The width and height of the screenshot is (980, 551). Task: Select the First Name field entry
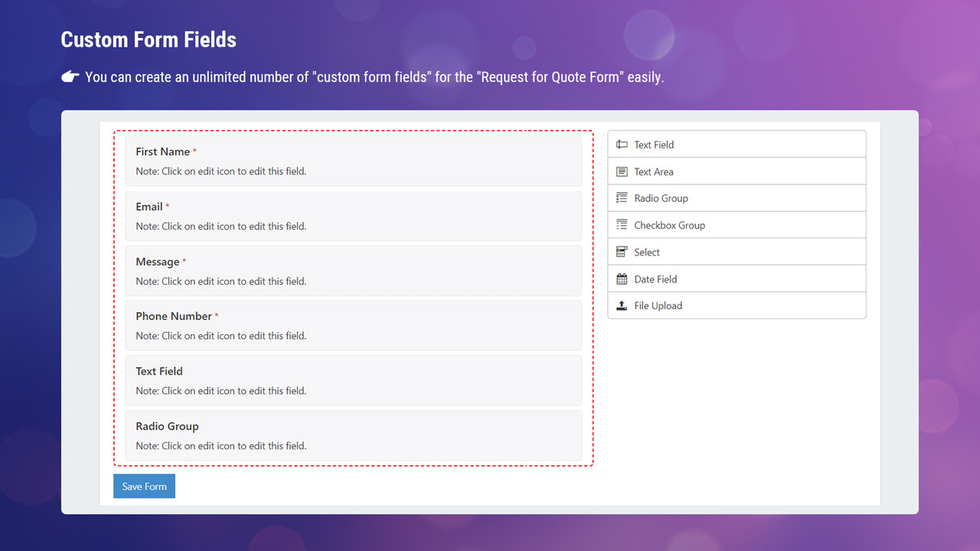coord(352,160)
